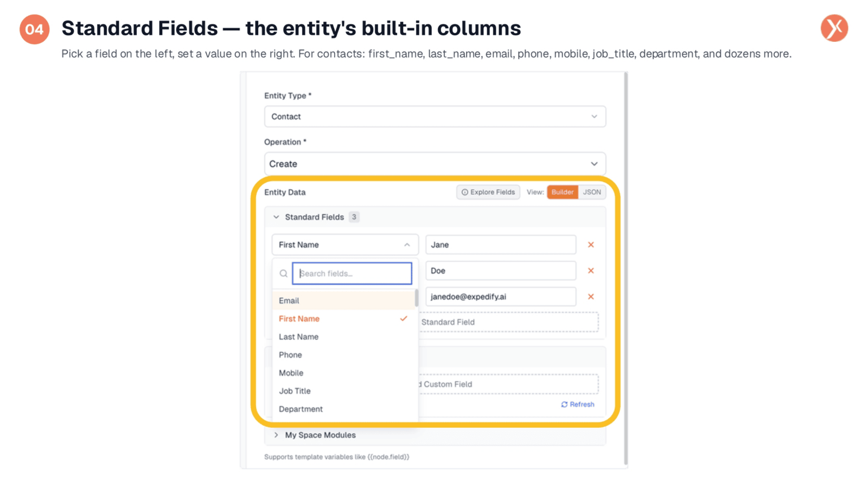Choose Phone from field list
The height and width of the screenshot is (488, 868).
tap(344, 355)
